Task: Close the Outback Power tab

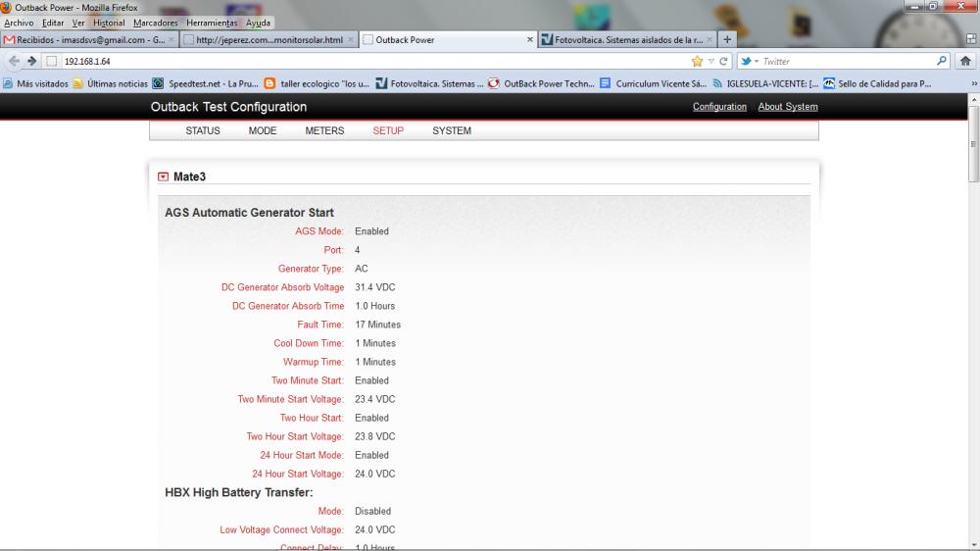Action: (530, 39)
